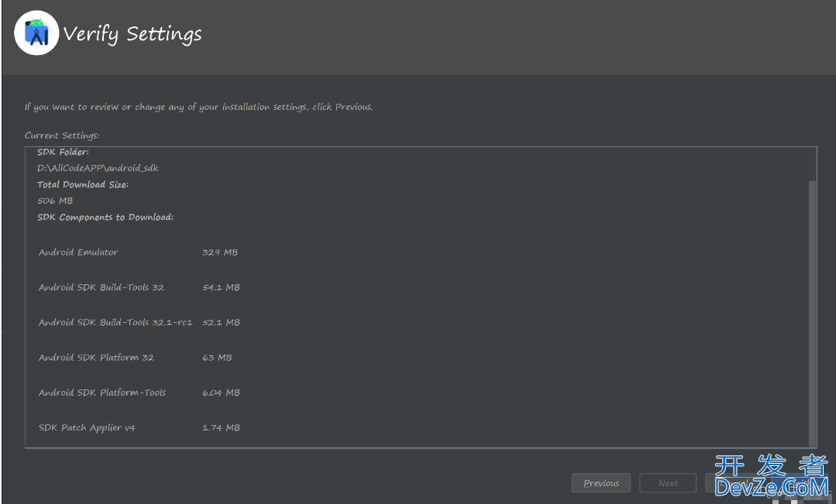Viewport: 836px width, 504px height.
Task: Click the disabled Next button
Action: pos(668,482)
